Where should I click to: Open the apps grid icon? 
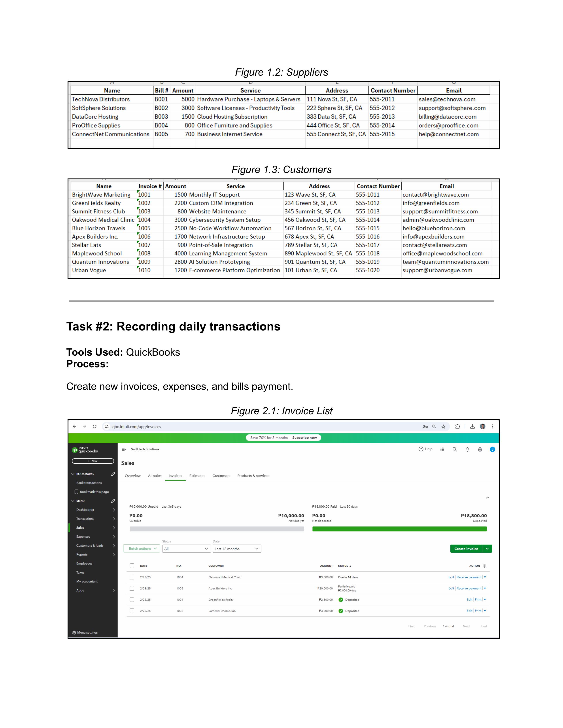click(x=442, y=449)
